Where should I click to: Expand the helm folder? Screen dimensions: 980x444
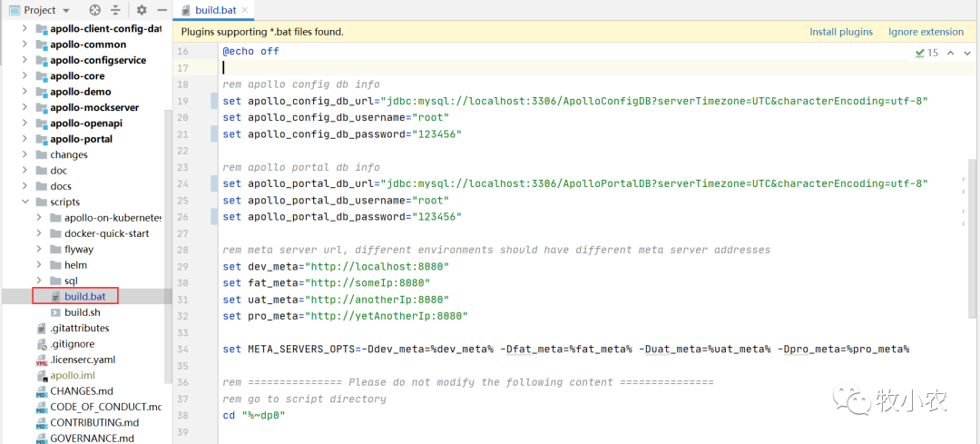pyautogui.click(x=38, y=265)
